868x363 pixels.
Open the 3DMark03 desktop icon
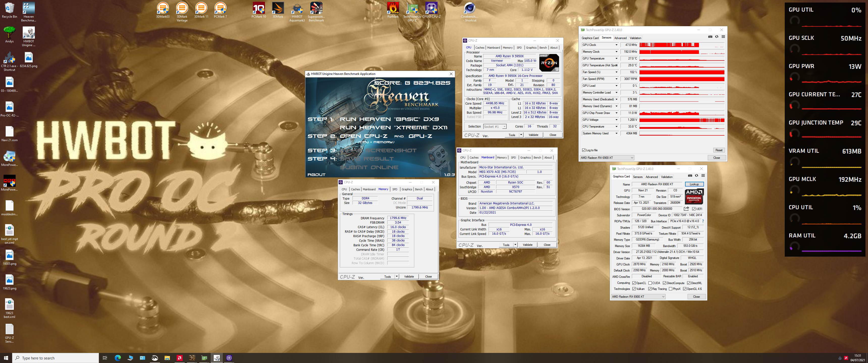163,10
